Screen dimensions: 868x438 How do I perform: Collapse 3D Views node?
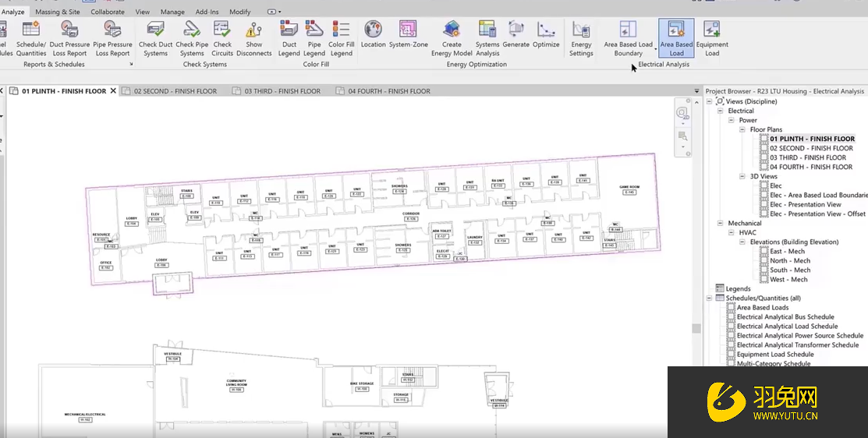(x=742, y=176)
